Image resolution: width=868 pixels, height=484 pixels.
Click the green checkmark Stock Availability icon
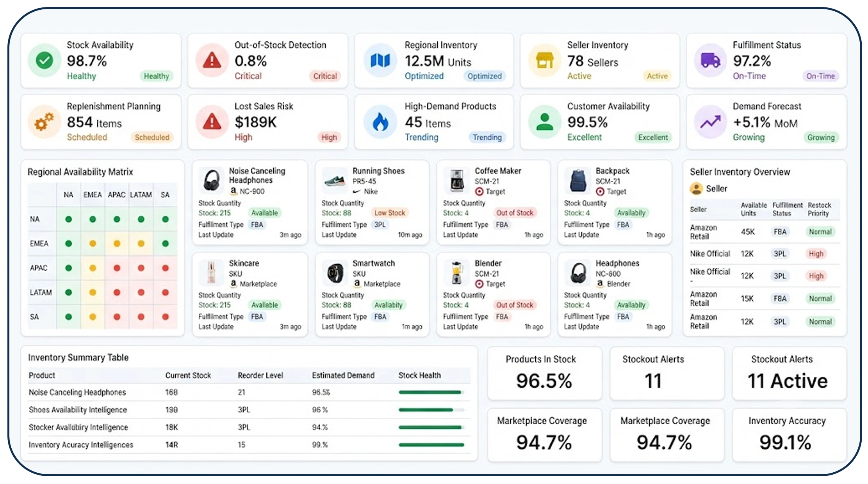point(45,60)
